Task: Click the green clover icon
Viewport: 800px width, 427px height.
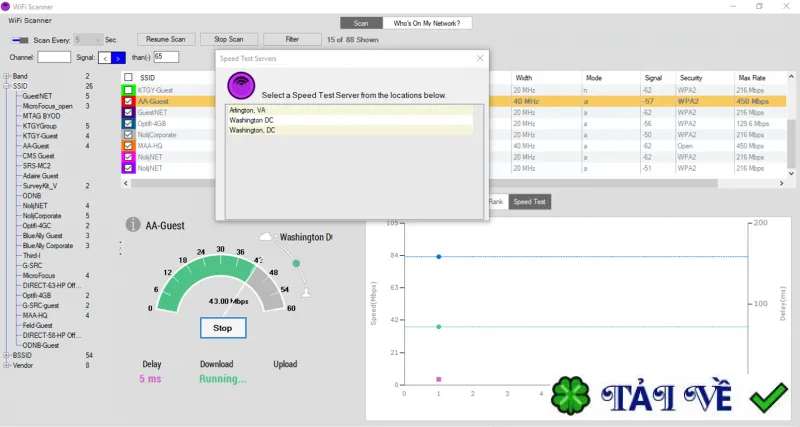Action: point(570,395)
